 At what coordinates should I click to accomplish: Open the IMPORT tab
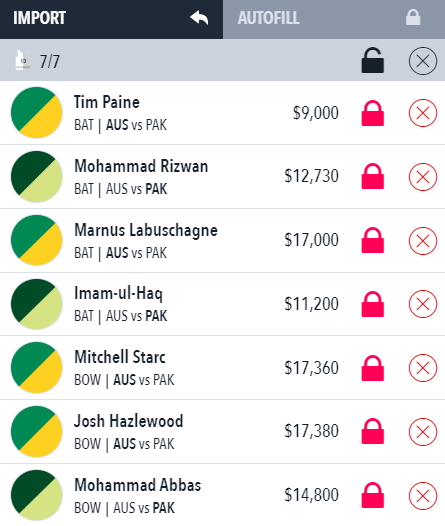(x=111, y=19)
